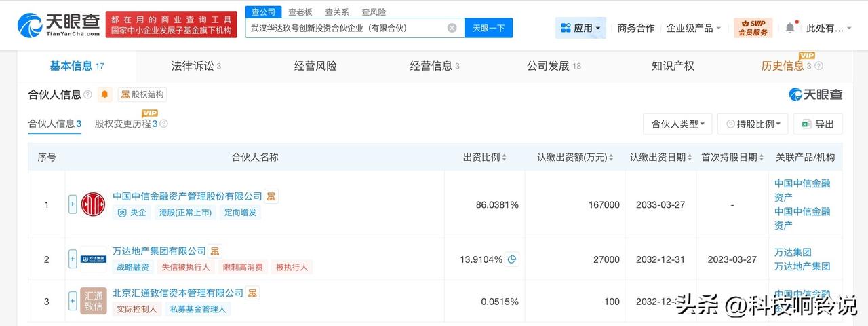Image resolution: width=868 pixels, height=326 pixels.
Task: Sort by 出资比例 column arrows
Action: tap(505, 158)
